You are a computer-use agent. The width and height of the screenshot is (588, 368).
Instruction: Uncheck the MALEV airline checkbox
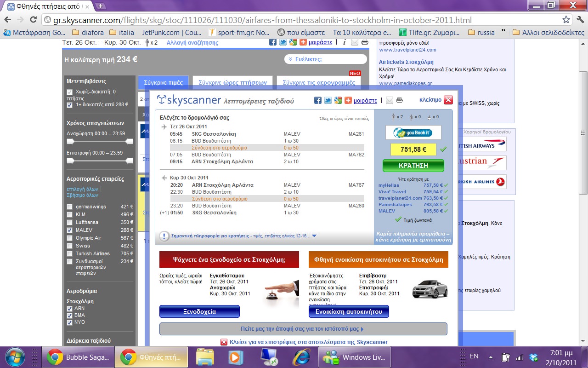[70, 230]
